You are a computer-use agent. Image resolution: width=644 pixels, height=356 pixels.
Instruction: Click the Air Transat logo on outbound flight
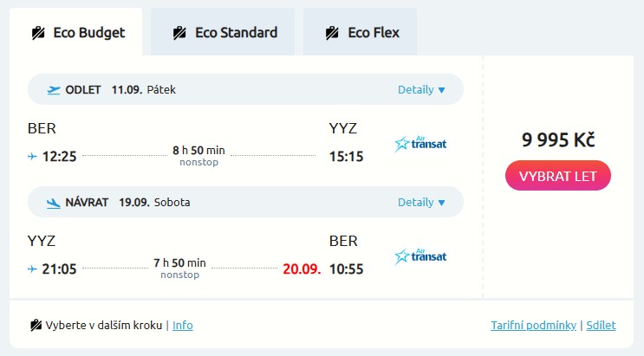(420, 144)
